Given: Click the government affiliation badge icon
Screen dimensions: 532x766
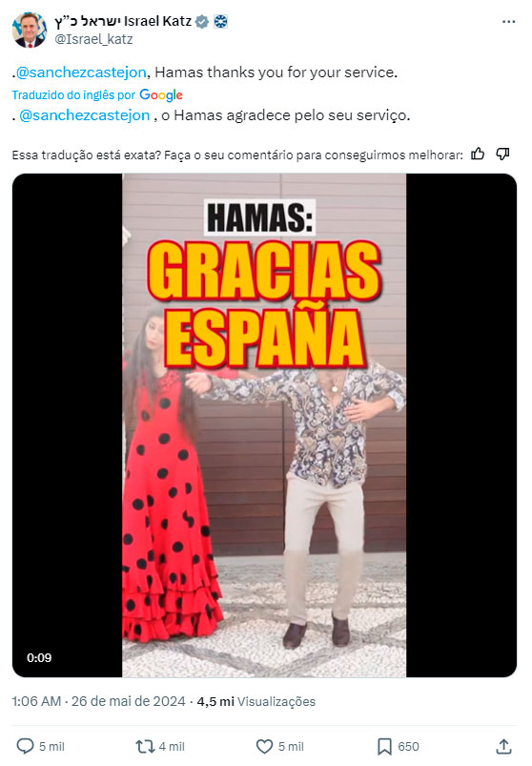Looking at the screenshot, I should pos(220,22).
